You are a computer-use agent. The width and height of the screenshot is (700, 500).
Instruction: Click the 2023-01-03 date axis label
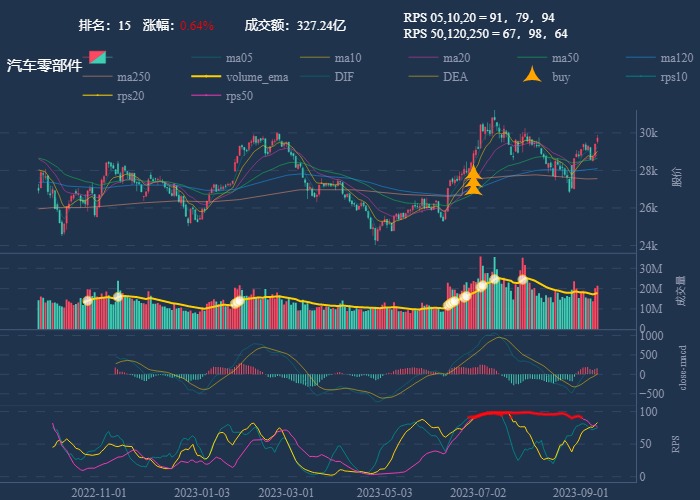tap(202, 492)
